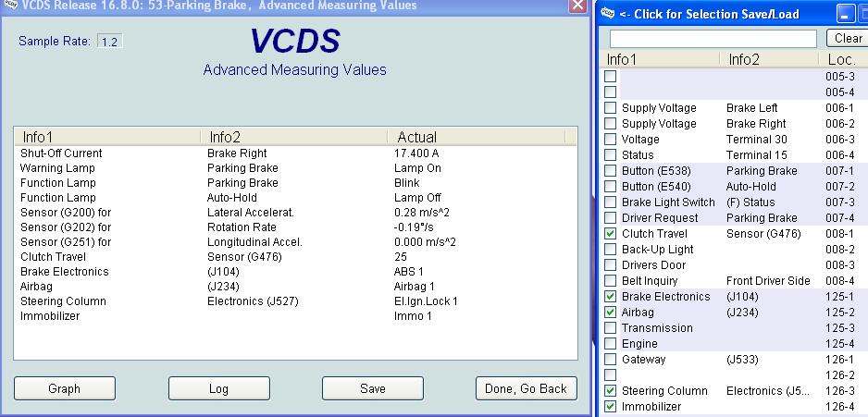Uncheck Brake Electronics (J104) checkbox
This screenshot has width=868, height=417.
point(610,297)
